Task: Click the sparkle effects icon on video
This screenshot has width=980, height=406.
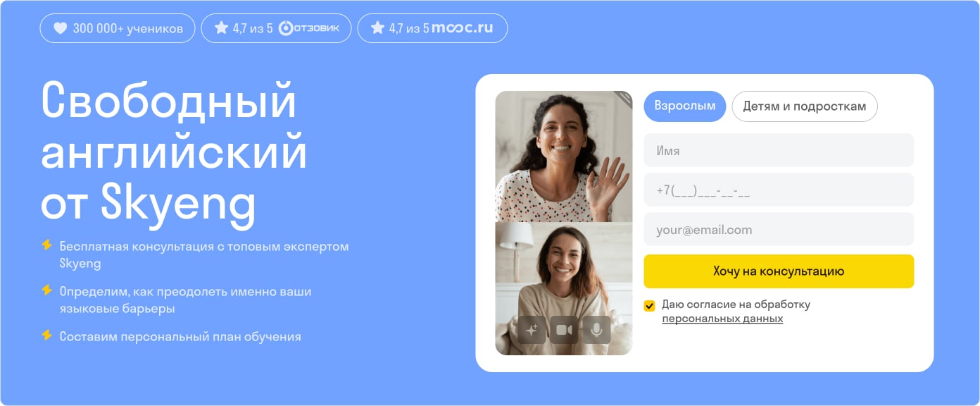Action: [532, 329]
